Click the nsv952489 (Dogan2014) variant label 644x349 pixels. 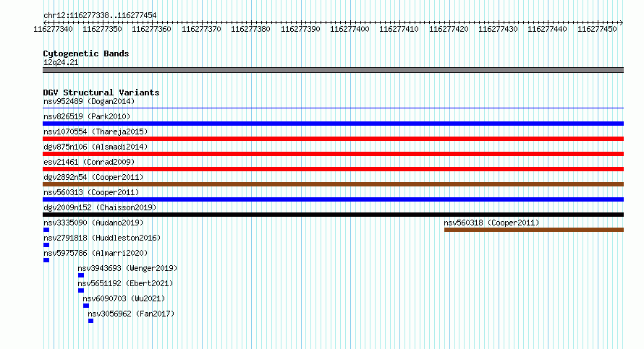[x=89, y=101]
